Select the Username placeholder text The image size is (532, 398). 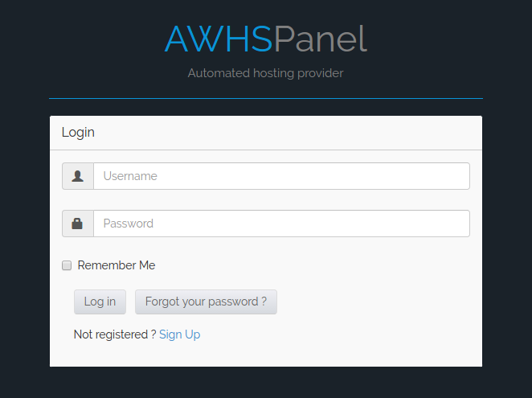(130, 176)
